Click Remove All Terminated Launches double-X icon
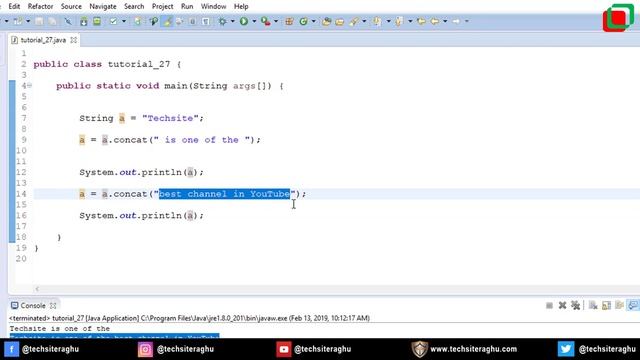The width and height of the screenshot is (640, 360). point(576,305)
